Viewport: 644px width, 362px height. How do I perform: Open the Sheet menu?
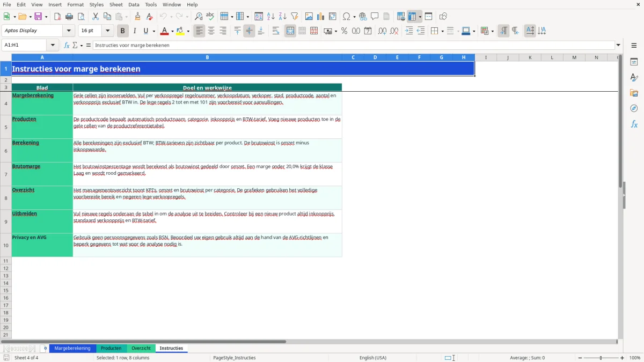point(116,4)
